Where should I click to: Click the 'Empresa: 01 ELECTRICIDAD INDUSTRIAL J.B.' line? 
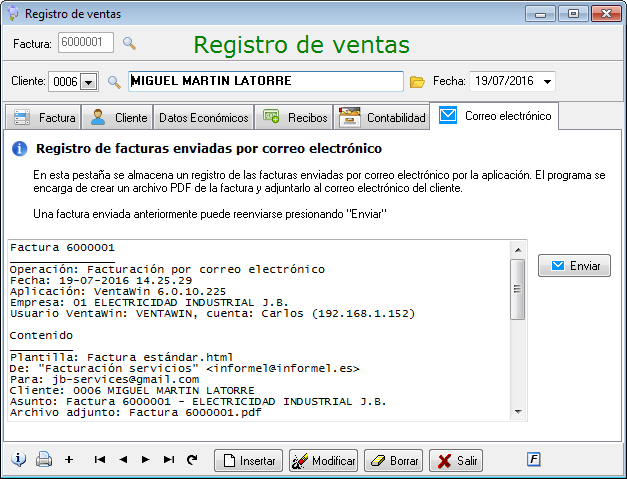[x=149, y=302]
